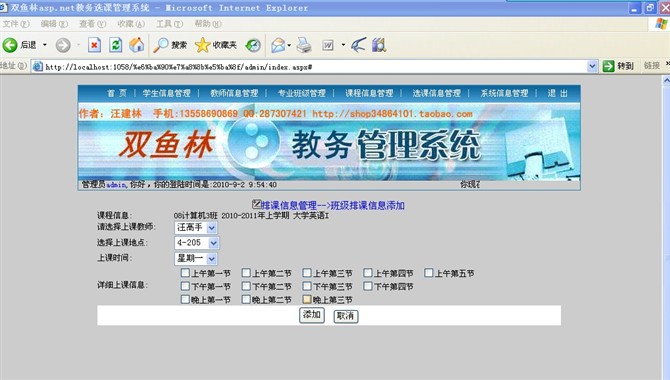This screenshot has width=670, height=380.
Task: Open the 查看 menu
Action: pos(93,24)
